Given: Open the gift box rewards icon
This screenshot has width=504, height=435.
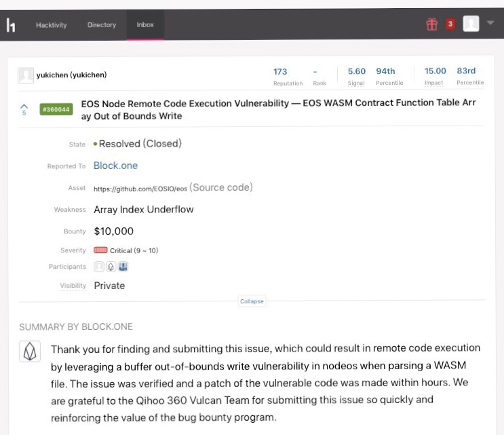Looking at the screenshot, I should point(431,24).
